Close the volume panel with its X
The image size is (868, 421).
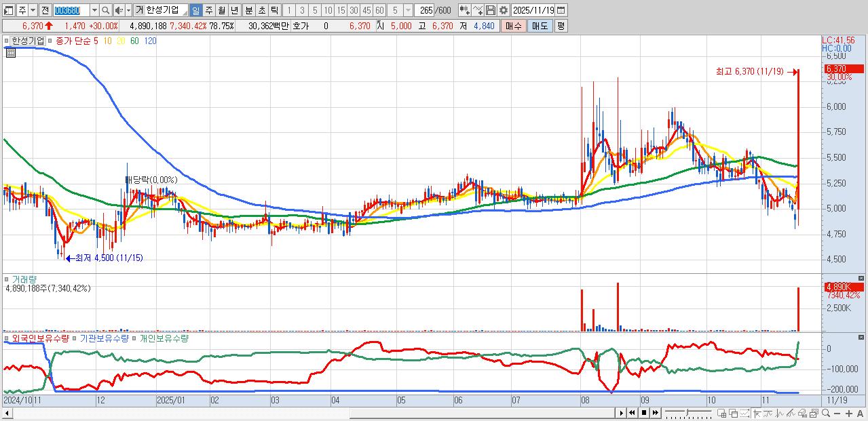pyautogui.click(x=862, y=278)
